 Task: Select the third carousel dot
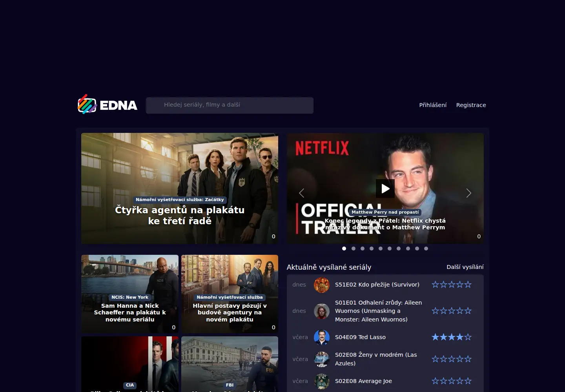363,249
